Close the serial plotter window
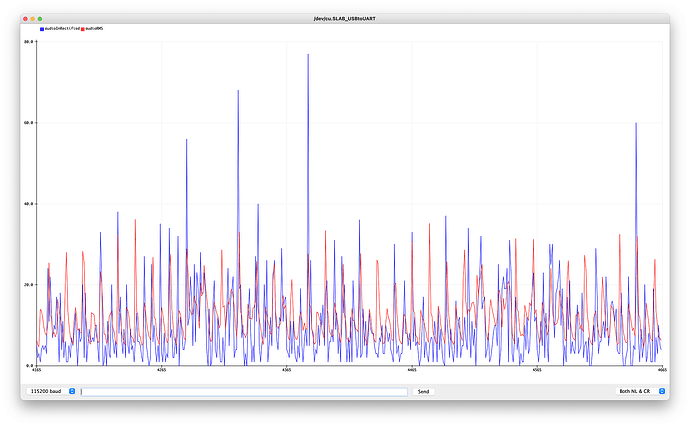This screenshot has height=427, width=690. point(26,19)
